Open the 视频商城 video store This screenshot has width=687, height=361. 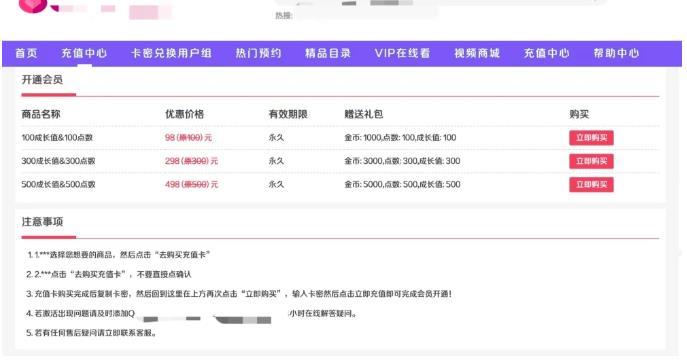tap(477, 53)
